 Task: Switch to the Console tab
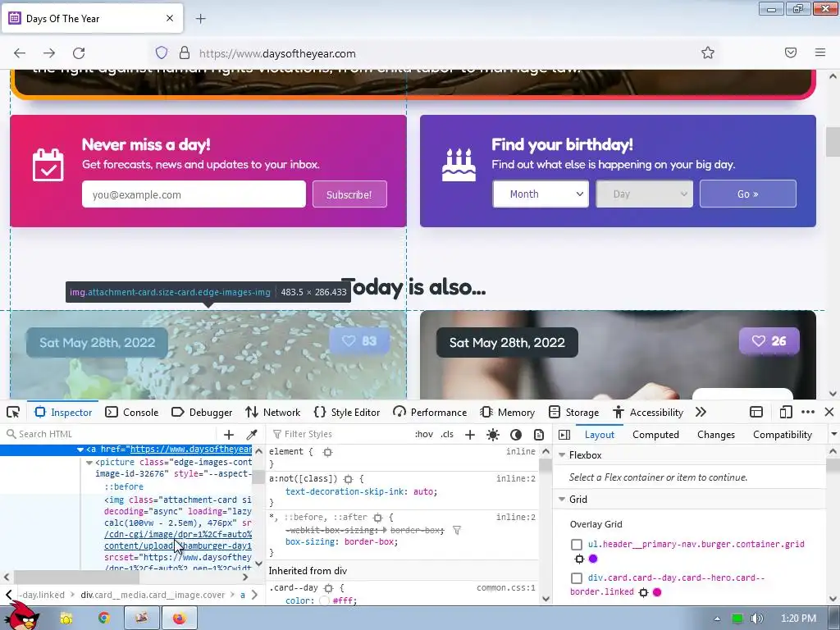(x=132, y=412)
